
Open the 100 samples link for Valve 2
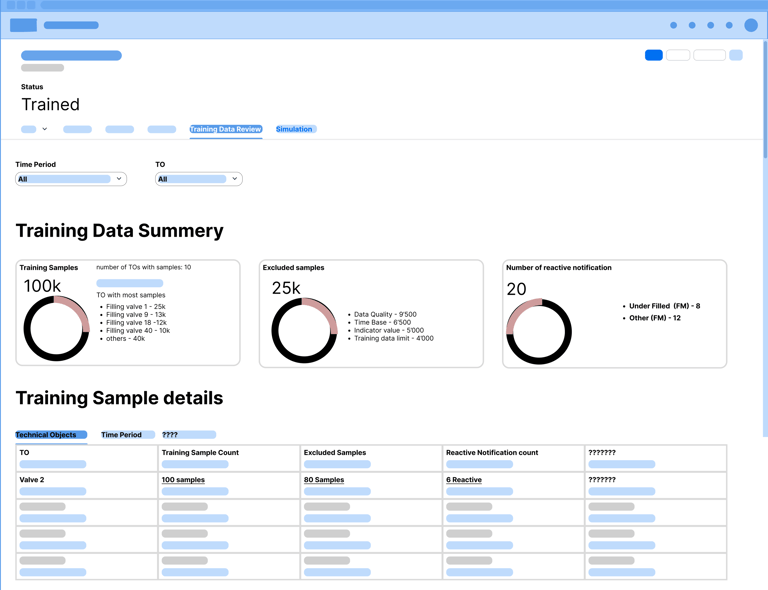click(183, 480)
